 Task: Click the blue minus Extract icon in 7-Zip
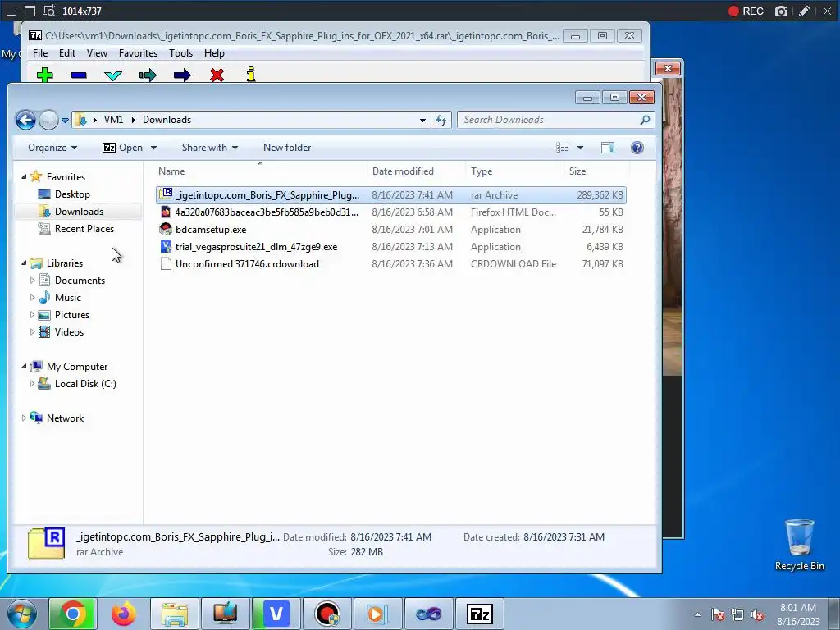pos(79,75)
